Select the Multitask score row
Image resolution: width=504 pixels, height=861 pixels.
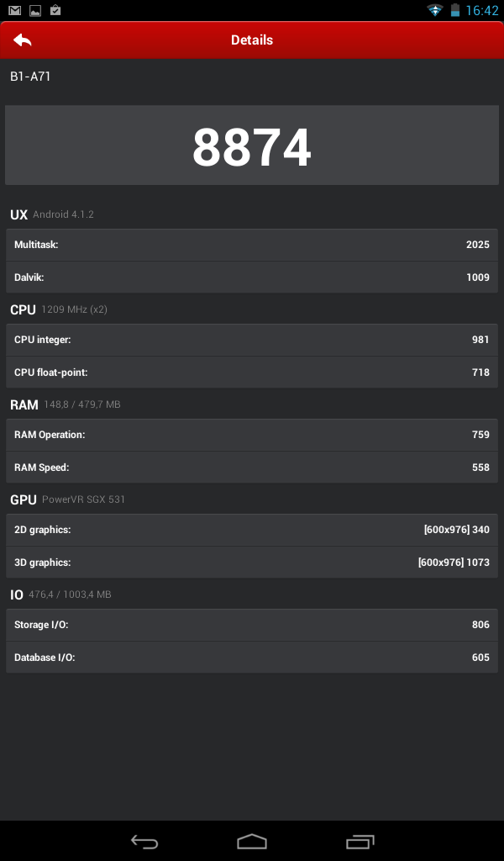252,245
